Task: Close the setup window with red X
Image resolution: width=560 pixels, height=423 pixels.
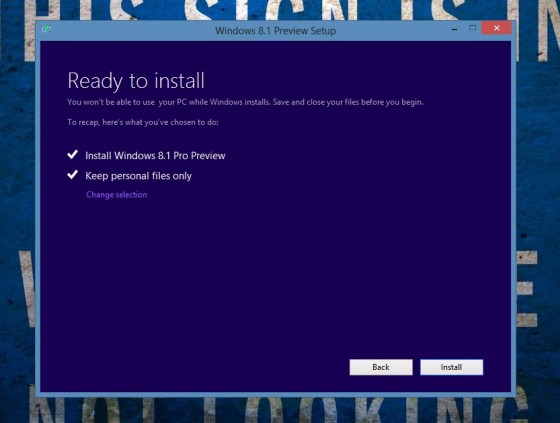Action: coord(496,28)
